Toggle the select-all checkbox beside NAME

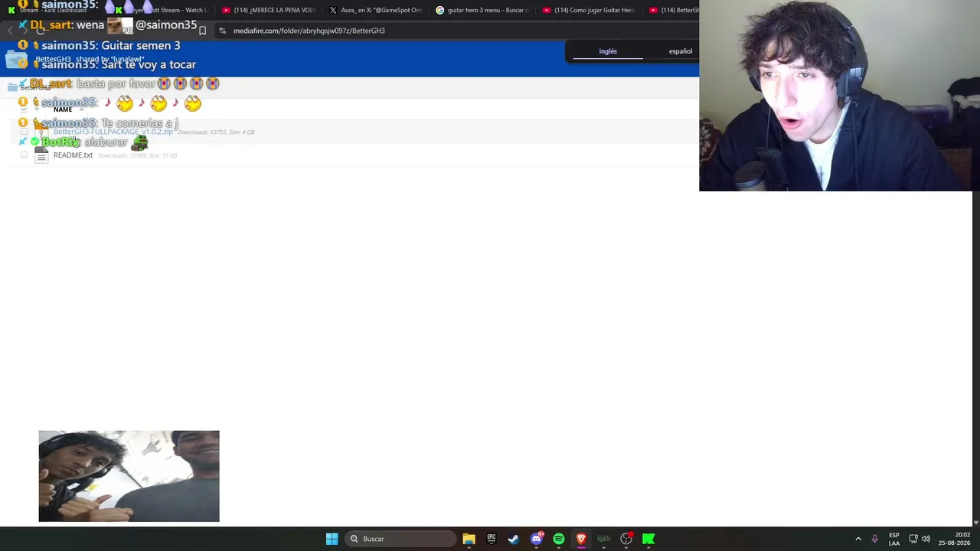[x=24, y=109]
